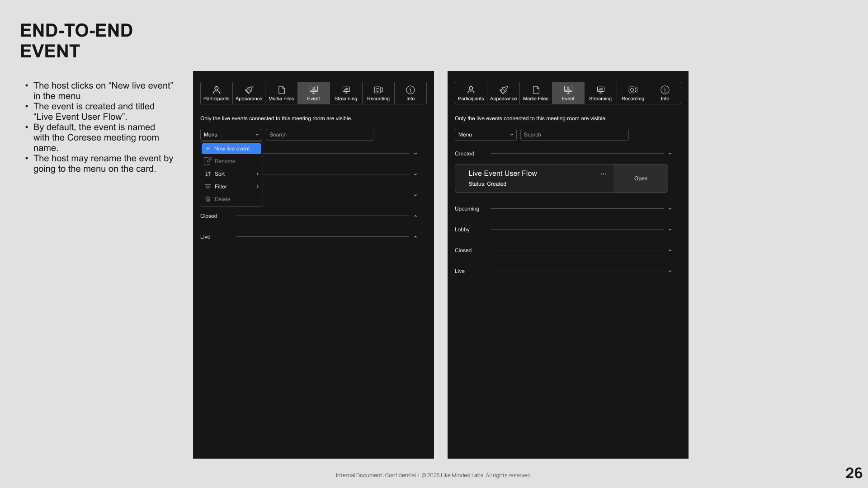868x488 pixels.
Task: Open Filter submenu in dropdown
Action: click(x=231, y=187)
